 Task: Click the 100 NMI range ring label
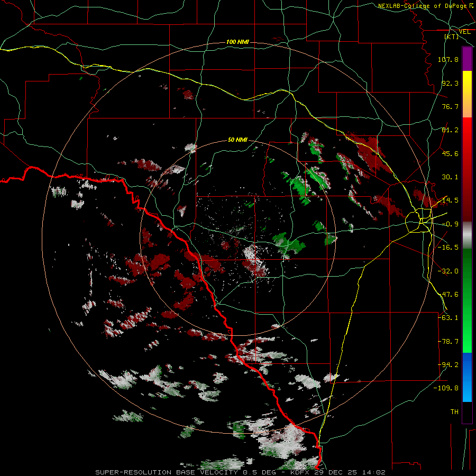point(237,42)
